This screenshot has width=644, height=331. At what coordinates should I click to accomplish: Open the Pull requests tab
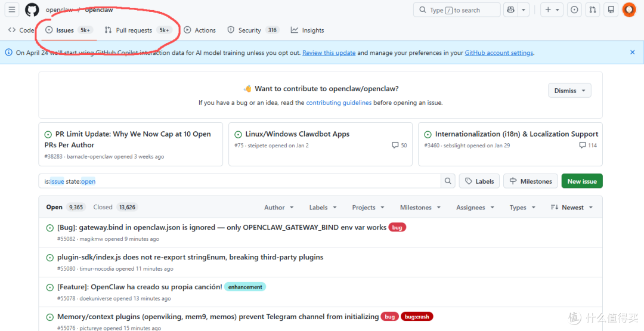pos(137,30)
